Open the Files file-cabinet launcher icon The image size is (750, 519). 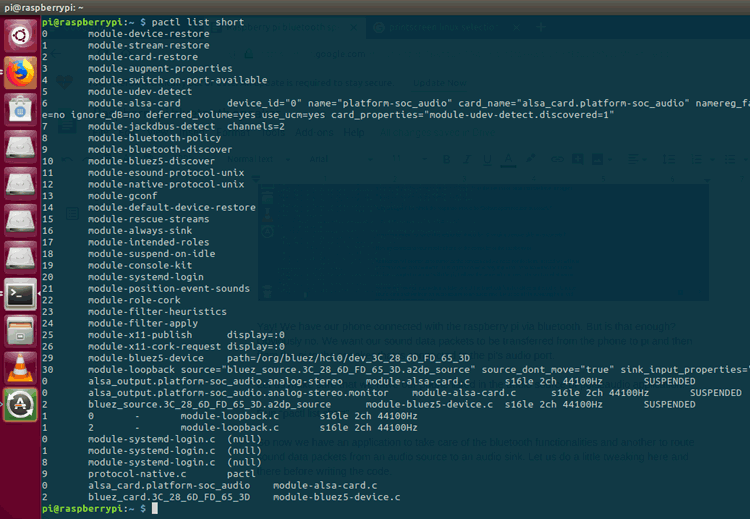click(20, 331)
